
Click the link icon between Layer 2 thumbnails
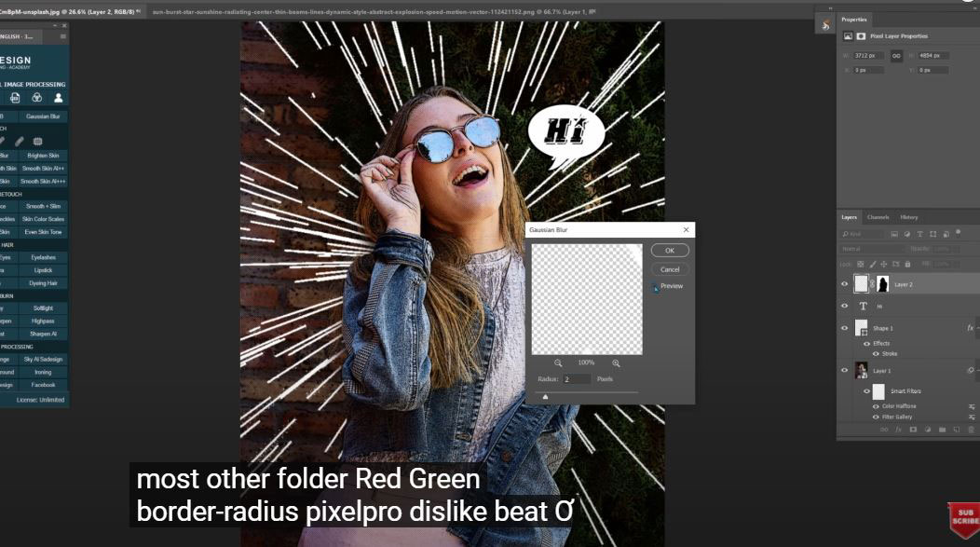click(872, 284)
